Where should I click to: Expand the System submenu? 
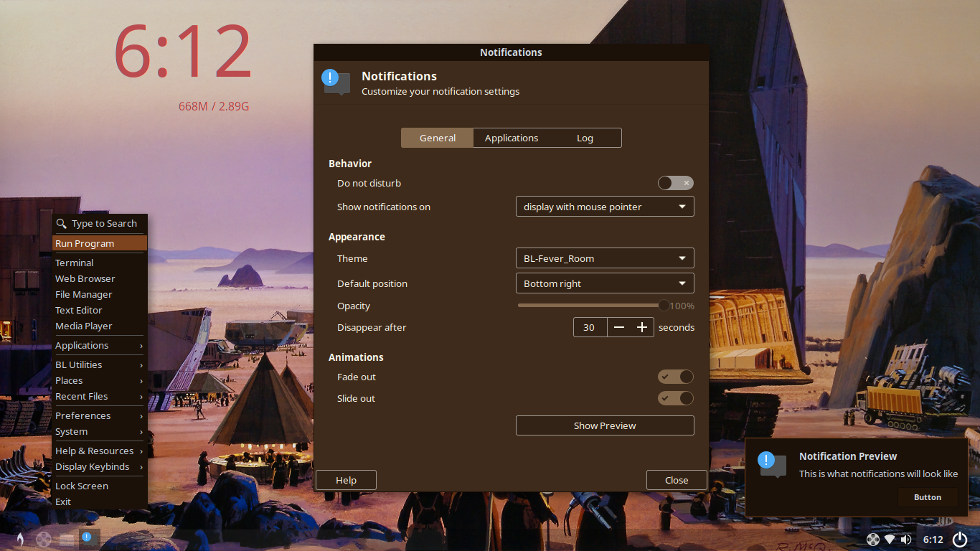pos(100,432)
